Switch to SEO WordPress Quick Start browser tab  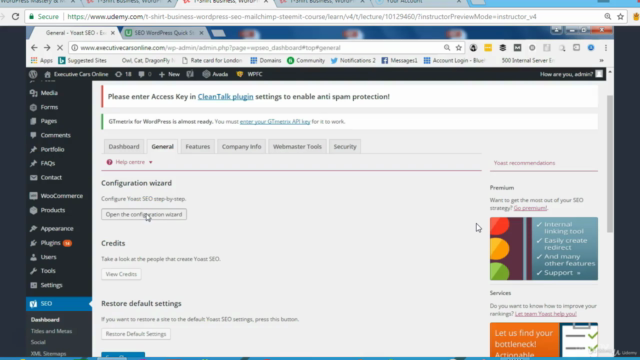pyautogui.click(x=164, y=33)
